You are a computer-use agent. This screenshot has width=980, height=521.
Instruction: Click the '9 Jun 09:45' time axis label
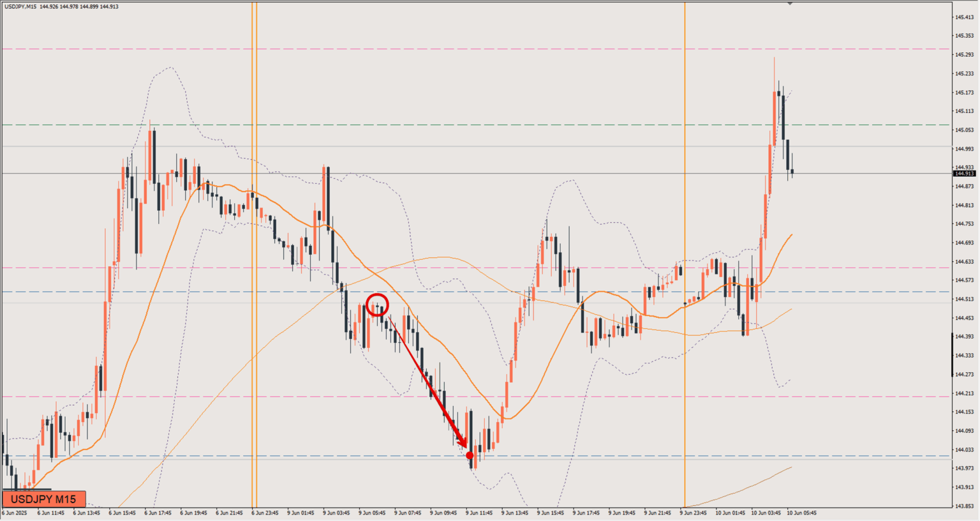(444, 513)
